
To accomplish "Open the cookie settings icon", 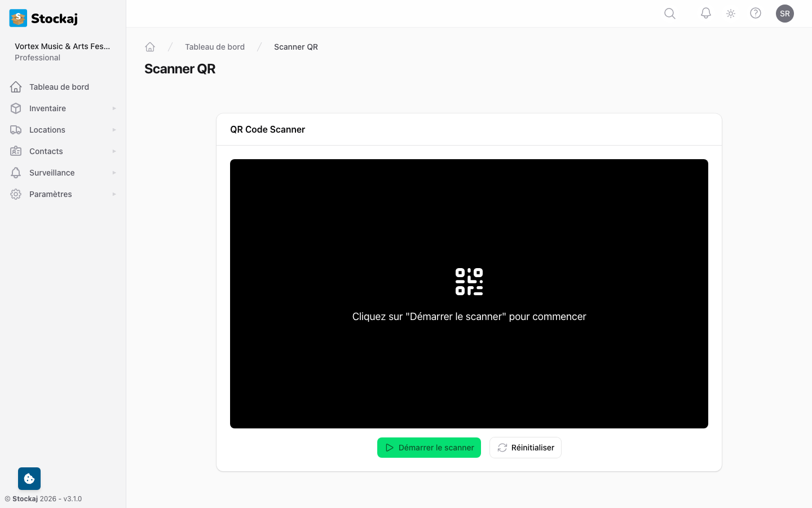I will [29, 478].
